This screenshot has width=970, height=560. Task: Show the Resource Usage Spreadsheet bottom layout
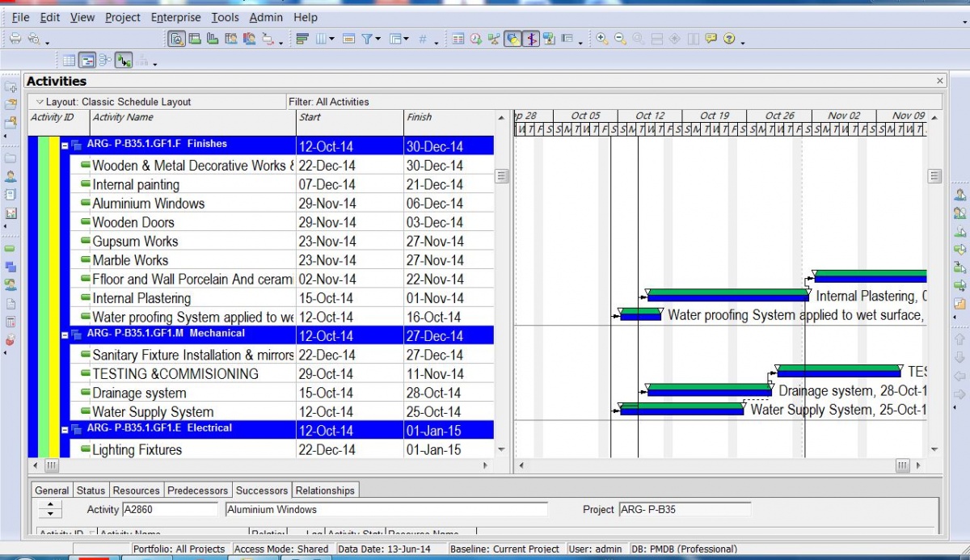pos(230,39)
